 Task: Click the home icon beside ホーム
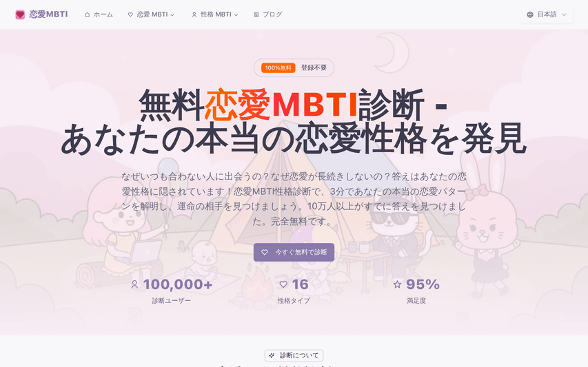[87, 14]
